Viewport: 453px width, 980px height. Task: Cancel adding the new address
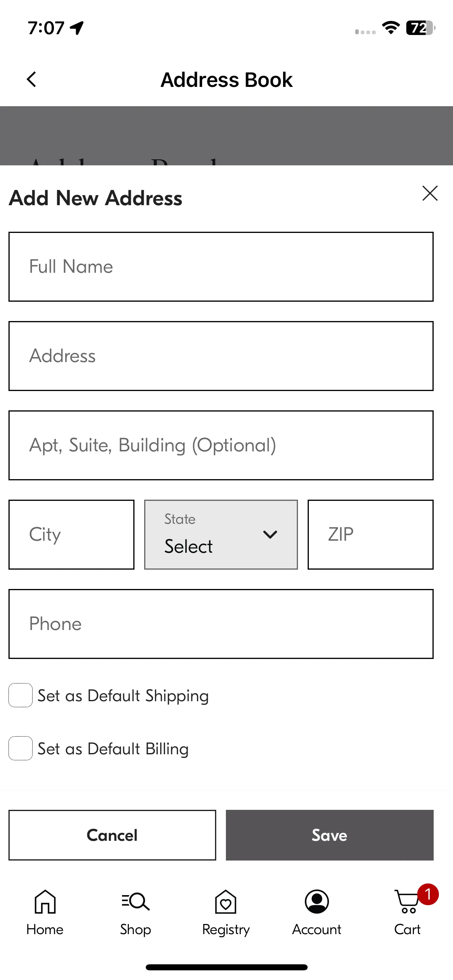pos(112,835)
